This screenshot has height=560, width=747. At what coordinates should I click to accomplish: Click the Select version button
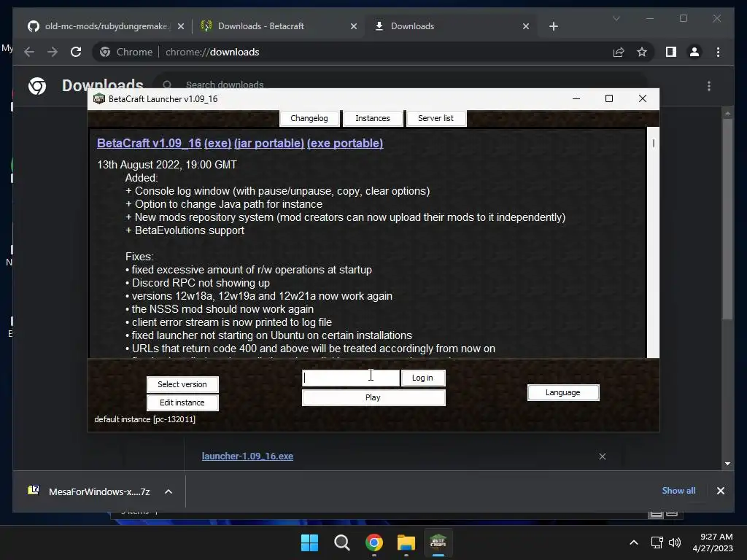click(x=182, y=384)
